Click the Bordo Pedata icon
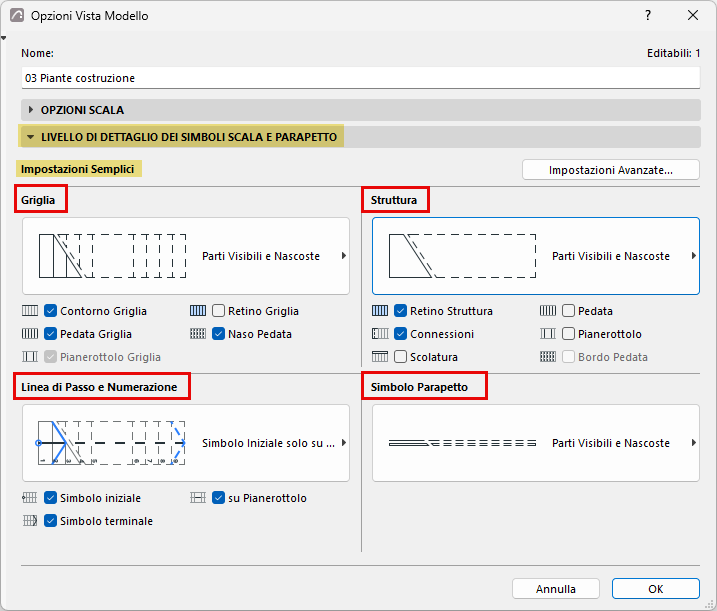 (x=547, y=357)
